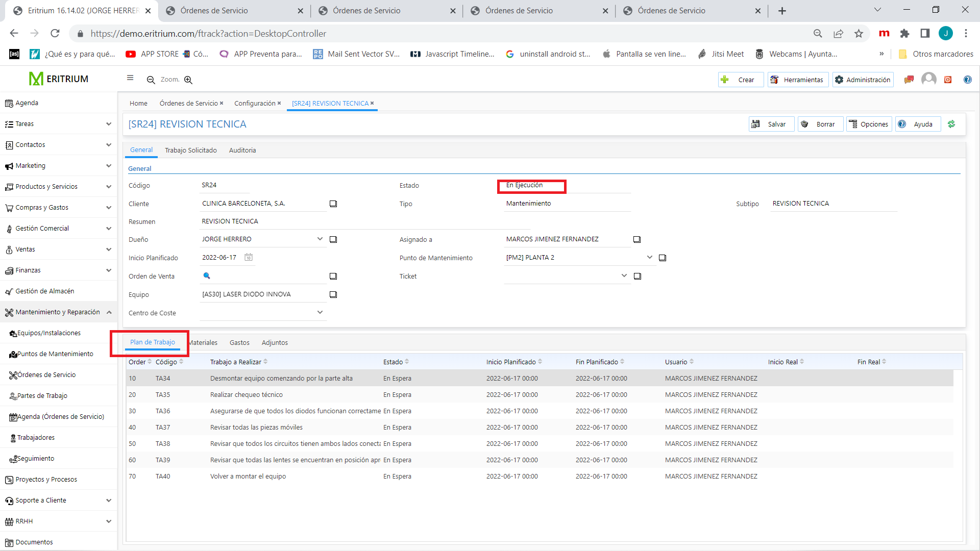The image size is (980, 551).
Task: Click the Opciones button
Action: 869,124
